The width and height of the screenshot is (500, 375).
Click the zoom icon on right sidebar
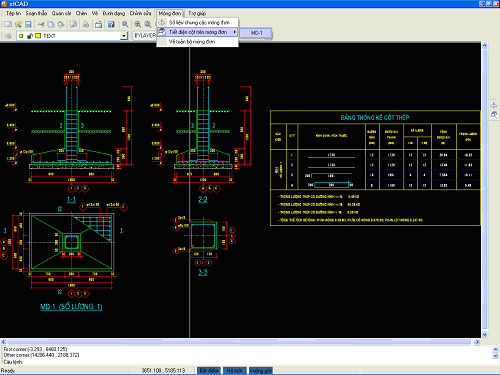(494, 115)
